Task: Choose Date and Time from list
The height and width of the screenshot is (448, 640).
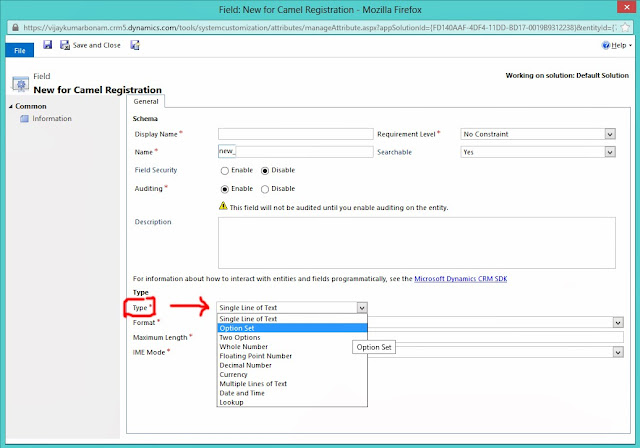Action: tap(292, 393)
